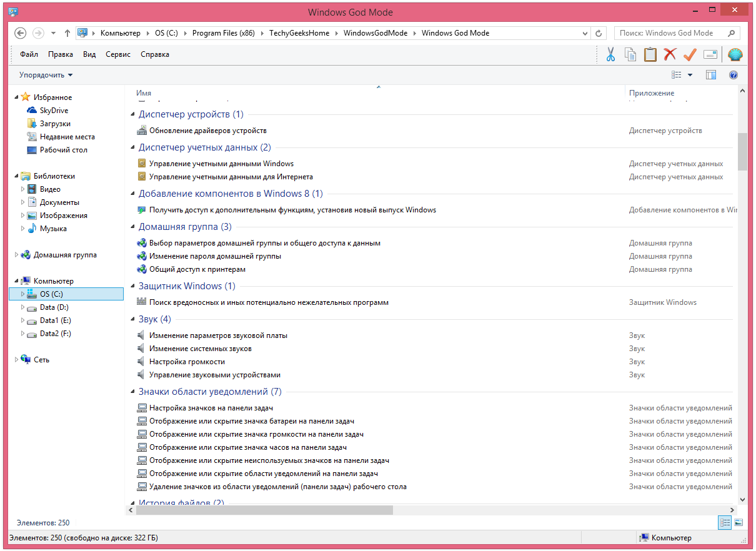Viewport: 756px width, 551px height.
Task: Open the address bar history dropdown
Action: click(585, 33)
